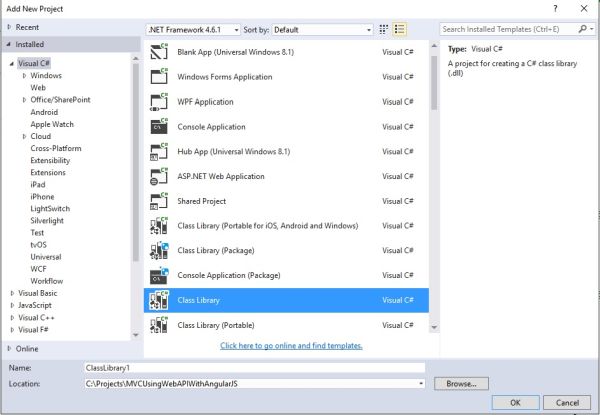Click the template list scrollbar down arrow
The width and height of the screenshot is (600, 415).
pos(434,327)
